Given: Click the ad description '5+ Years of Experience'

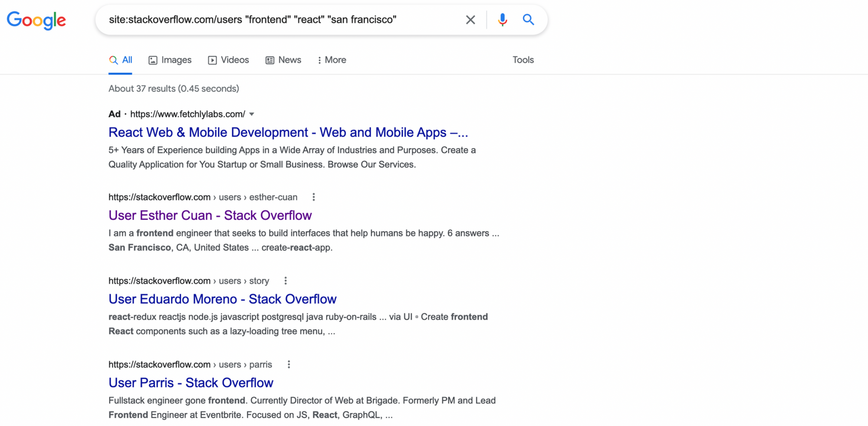Looking at the screenshot, I should [292, 157].
